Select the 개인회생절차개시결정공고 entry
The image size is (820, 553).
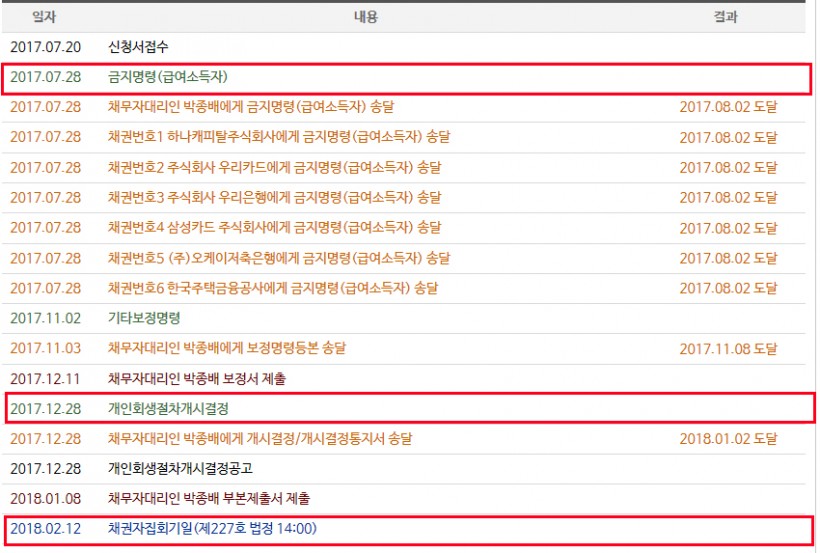coord(180,468)
